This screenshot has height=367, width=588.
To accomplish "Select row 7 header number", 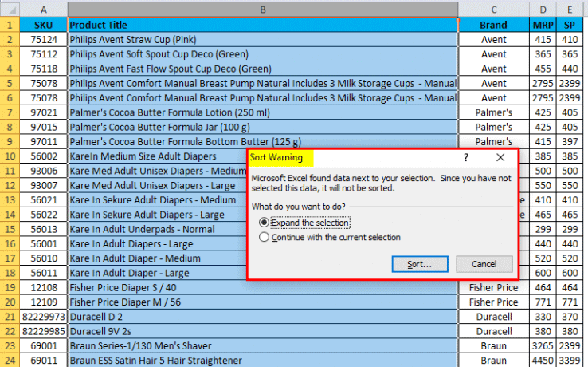I will click(10, 112).
